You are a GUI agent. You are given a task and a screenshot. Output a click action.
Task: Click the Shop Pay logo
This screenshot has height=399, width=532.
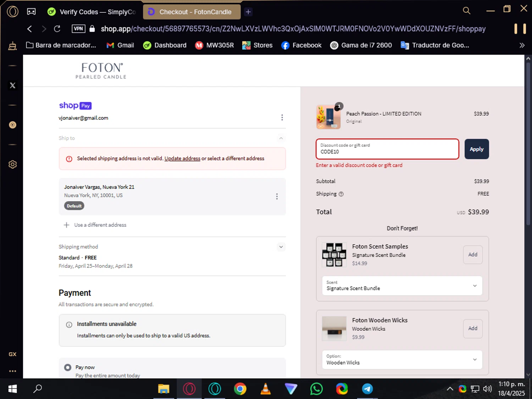[x=75, y=106]
